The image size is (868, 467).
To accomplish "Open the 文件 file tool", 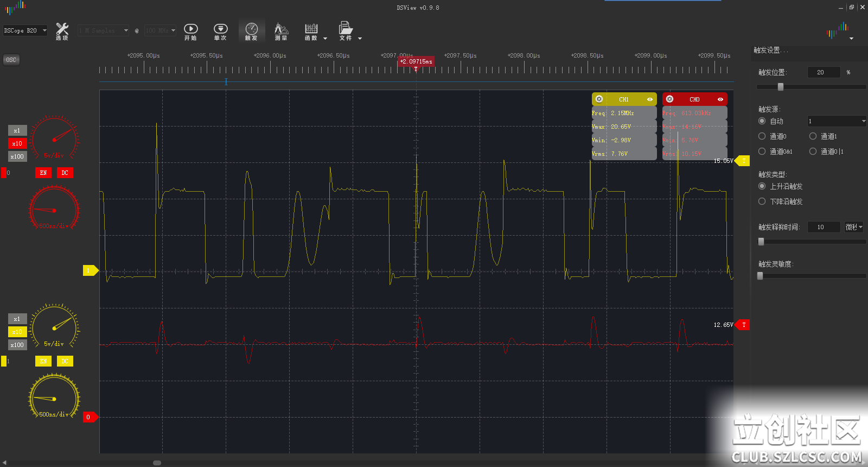I will click(x=346, y=31).
